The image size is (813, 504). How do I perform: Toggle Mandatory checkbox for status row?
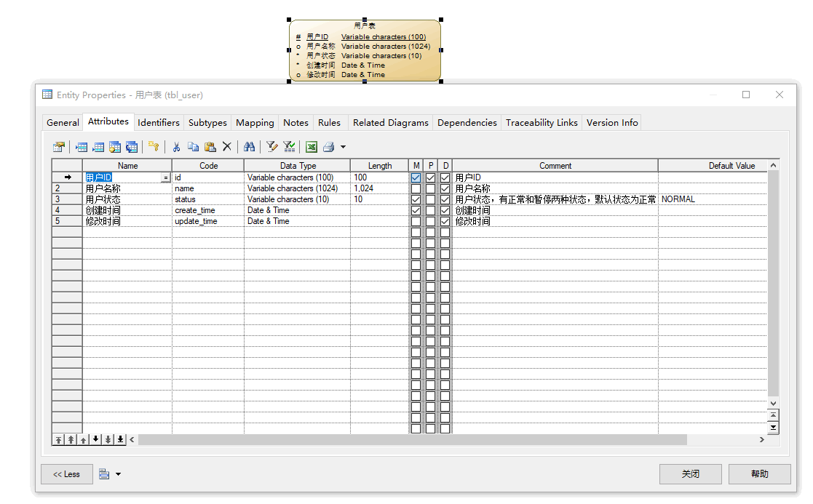click(416, 199)
